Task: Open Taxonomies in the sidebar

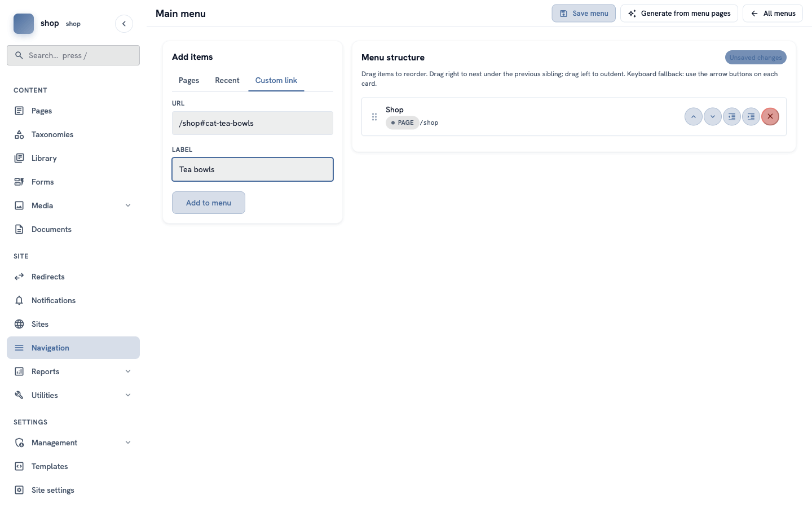Action: 73,134
